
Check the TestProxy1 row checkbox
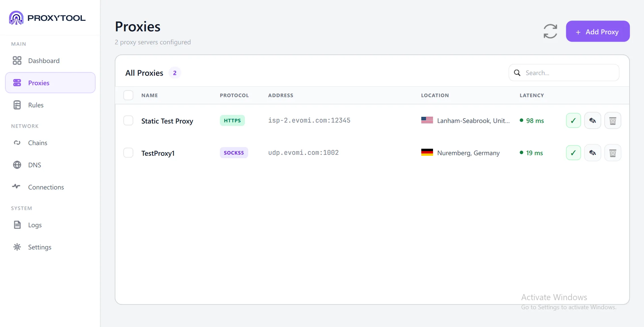coord(128,153)
